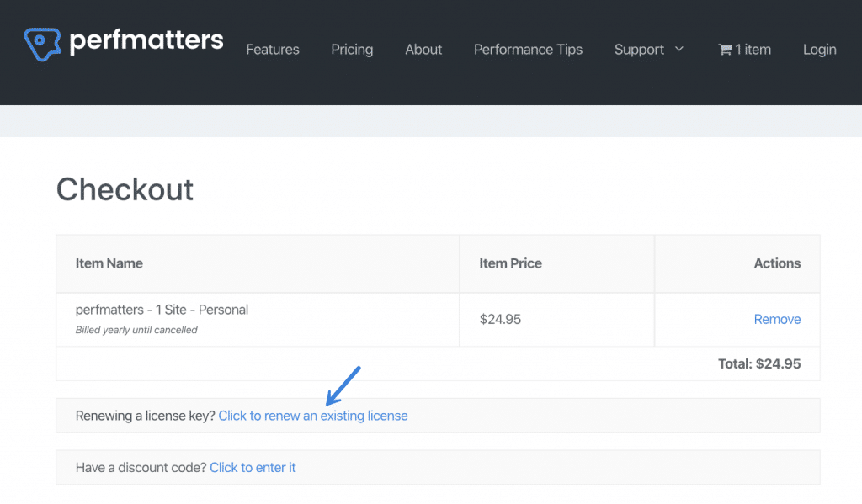Open Performance Tips in navigation
The height and width of the screenshot is (504, 862).
tap(528, 50)
